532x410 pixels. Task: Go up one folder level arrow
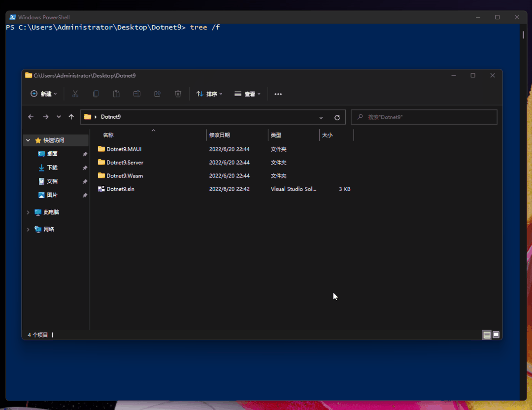pos(71,117)
